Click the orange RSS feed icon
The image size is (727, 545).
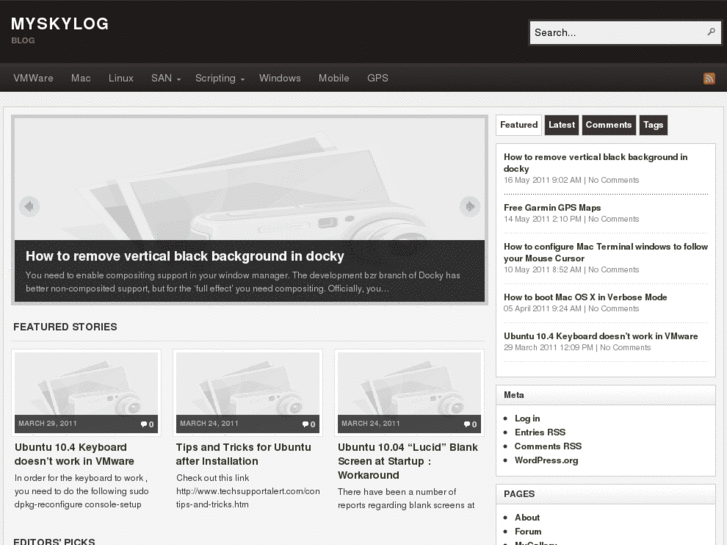[709, 78]
